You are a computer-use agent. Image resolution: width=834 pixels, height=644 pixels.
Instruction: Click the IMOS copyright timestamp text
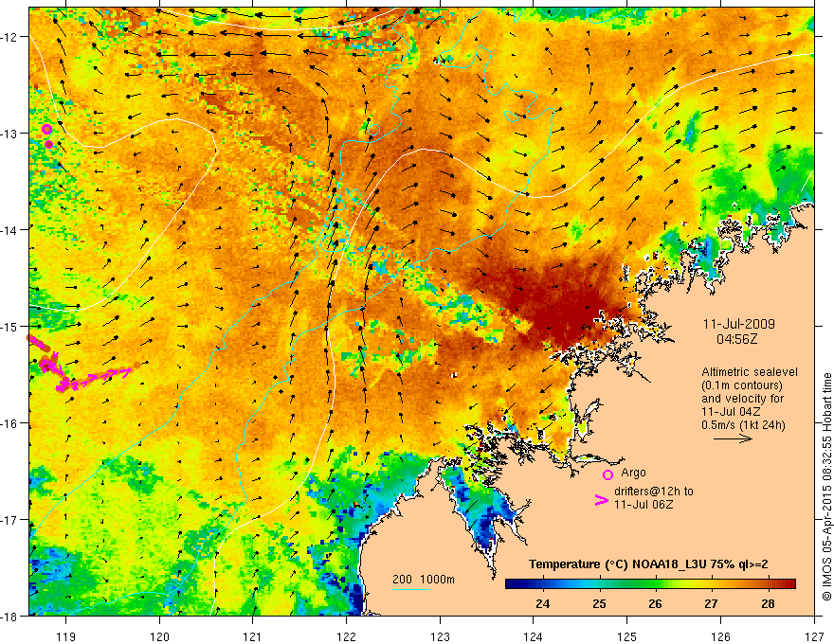coord(826,487)
